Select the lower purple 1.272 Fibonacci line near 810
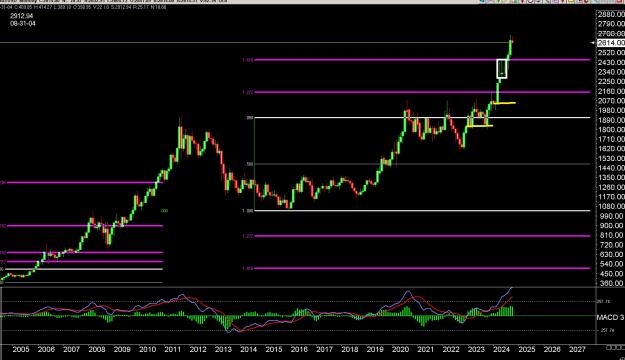This screenshot has height=360, width=625. [422, 236]
